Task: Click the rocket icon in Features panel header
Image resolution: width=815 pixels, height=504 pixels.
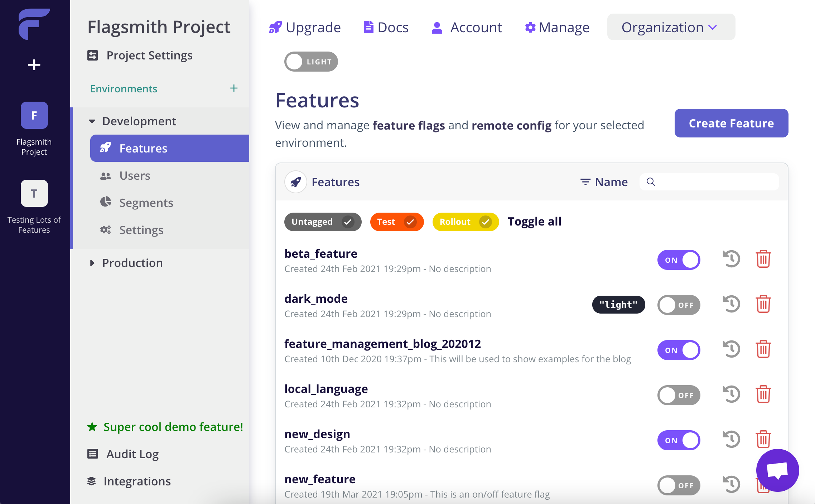Action: tap(295, 182)
